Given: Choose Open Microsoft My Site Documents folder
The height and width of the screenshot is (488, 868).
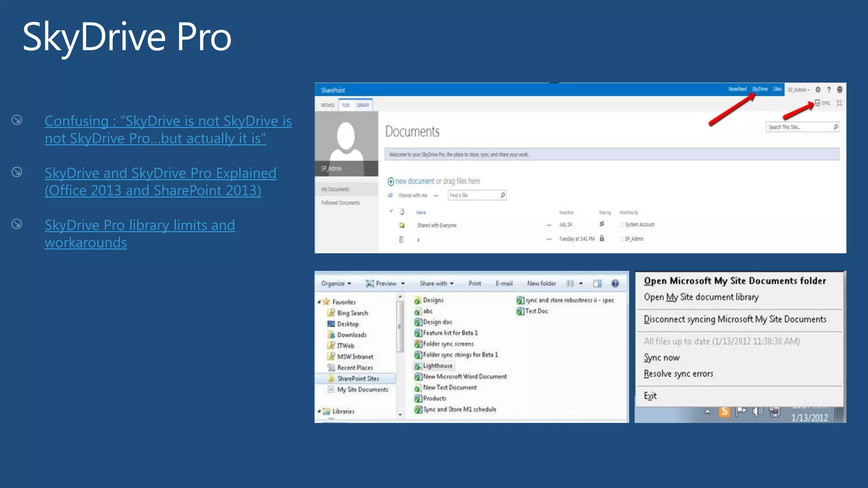Looking at the screenshot, I should [x=735, y=281].
